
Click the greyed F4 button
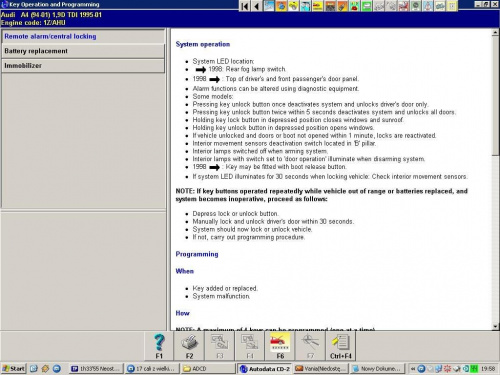coord(250,346)
